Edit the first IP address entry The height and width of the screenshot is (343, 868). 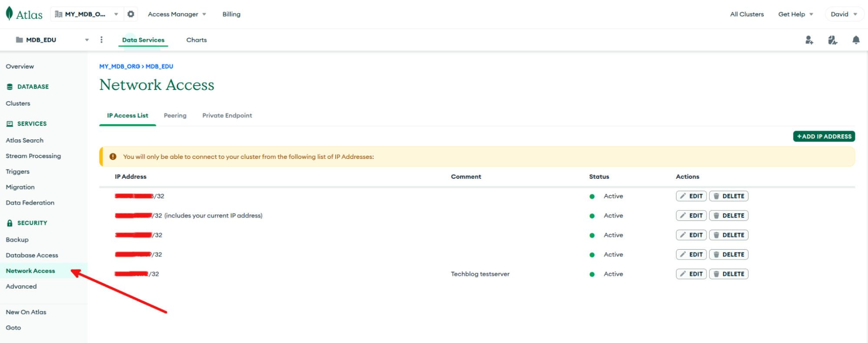tap(691, 196)
